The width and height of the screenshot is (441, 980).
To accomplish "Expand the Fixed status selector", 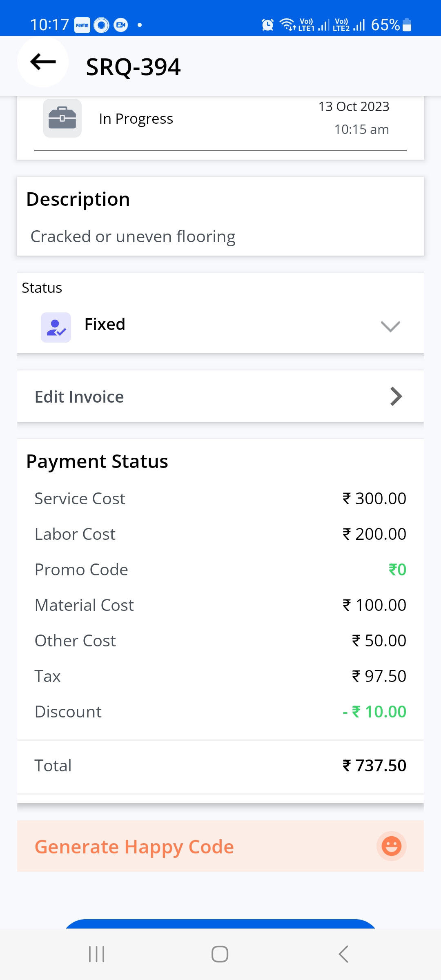I will coord(220,325).
